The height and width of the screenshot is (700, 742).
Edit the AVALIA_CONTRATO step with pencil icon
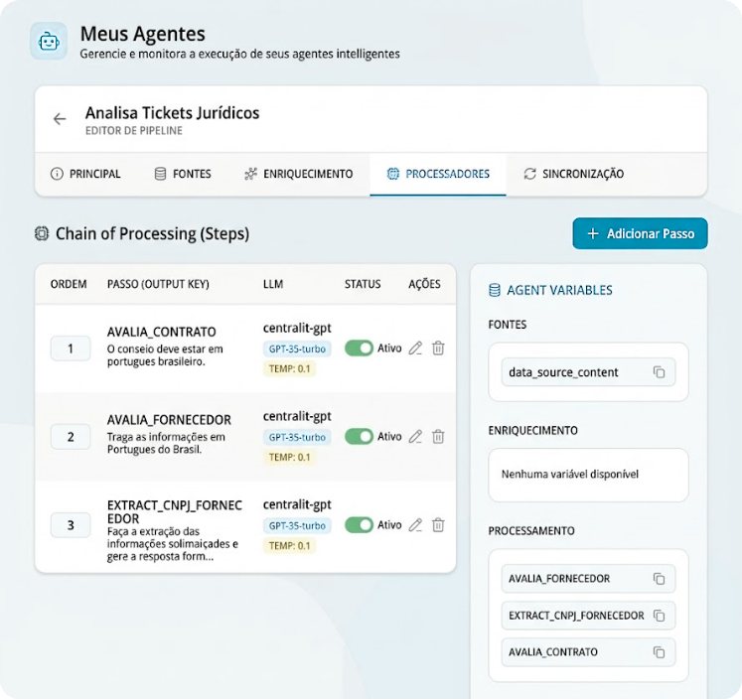click(415, 349)
